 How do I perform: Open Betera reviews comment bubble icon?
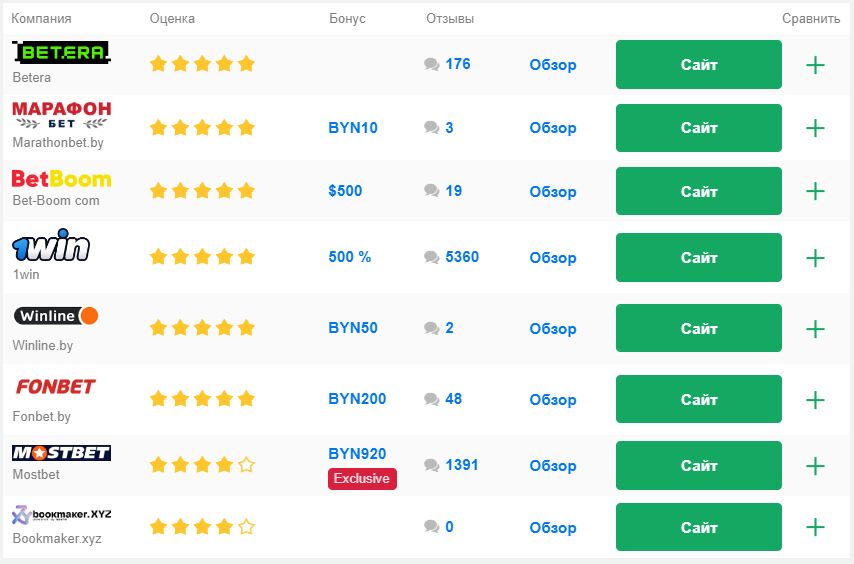point(431,64)
